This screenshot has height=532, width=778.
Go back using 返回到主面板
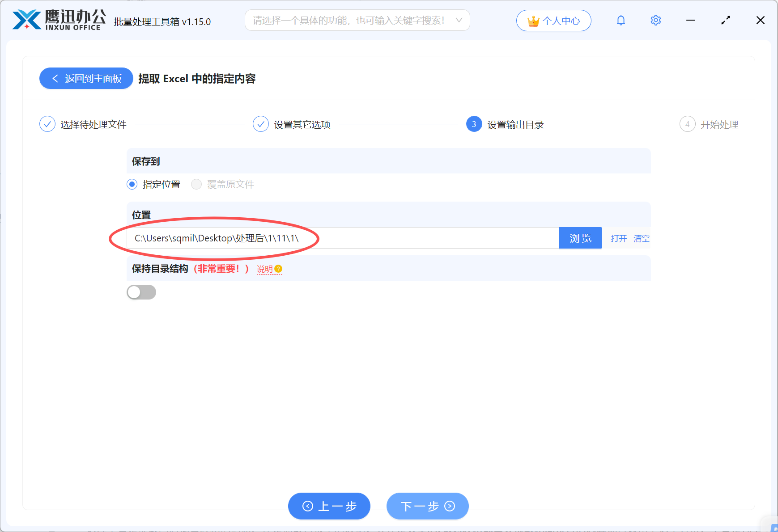point(86,78)
